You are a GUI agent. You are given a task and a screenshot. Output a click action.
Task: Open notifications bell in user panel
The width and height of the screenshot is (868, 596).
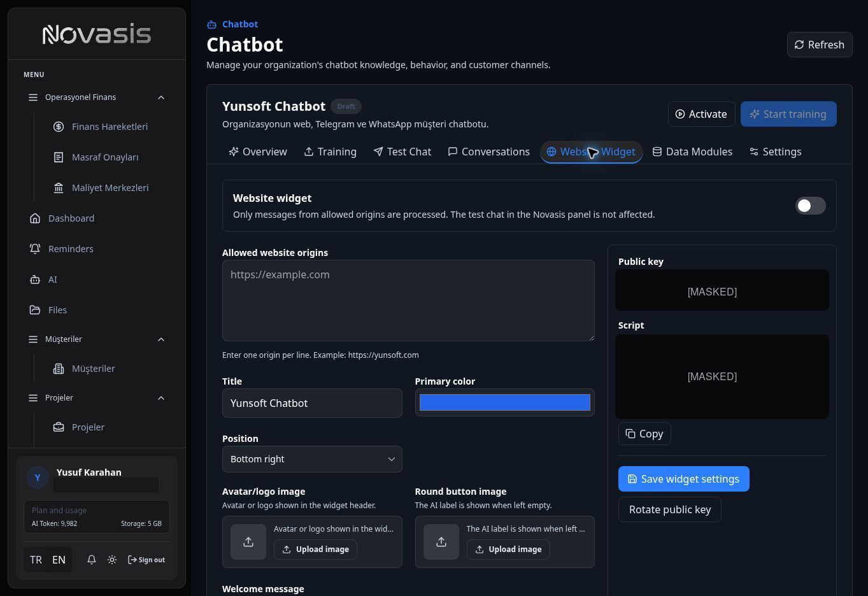coord(92,560)
